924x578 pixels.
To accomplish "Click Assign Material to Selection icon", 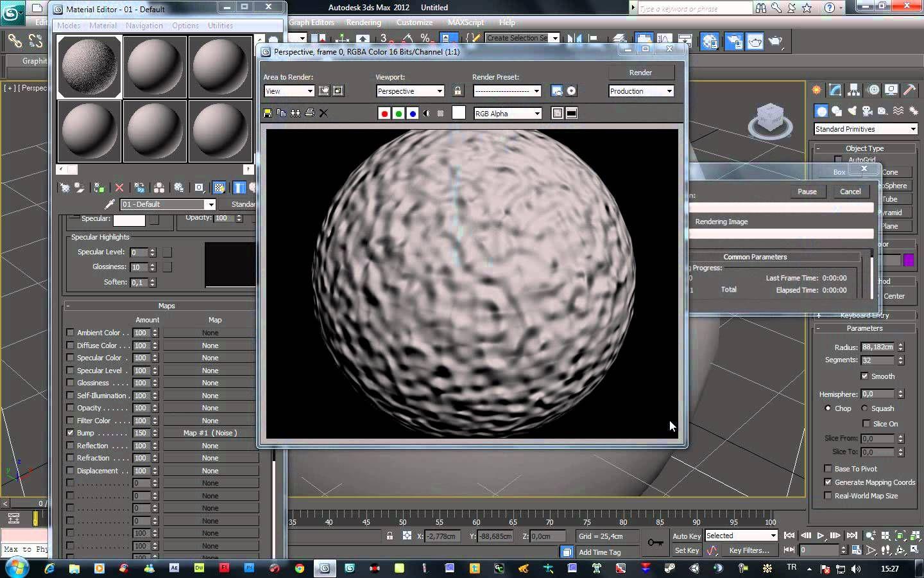I will [99, 188].
